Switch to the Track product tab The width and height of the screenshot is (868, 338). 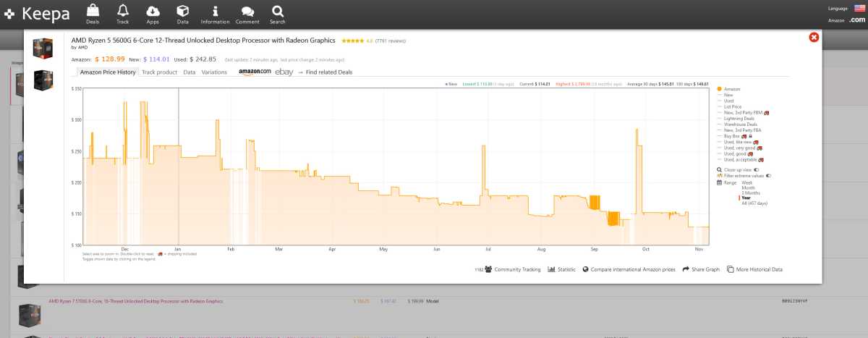159,72
